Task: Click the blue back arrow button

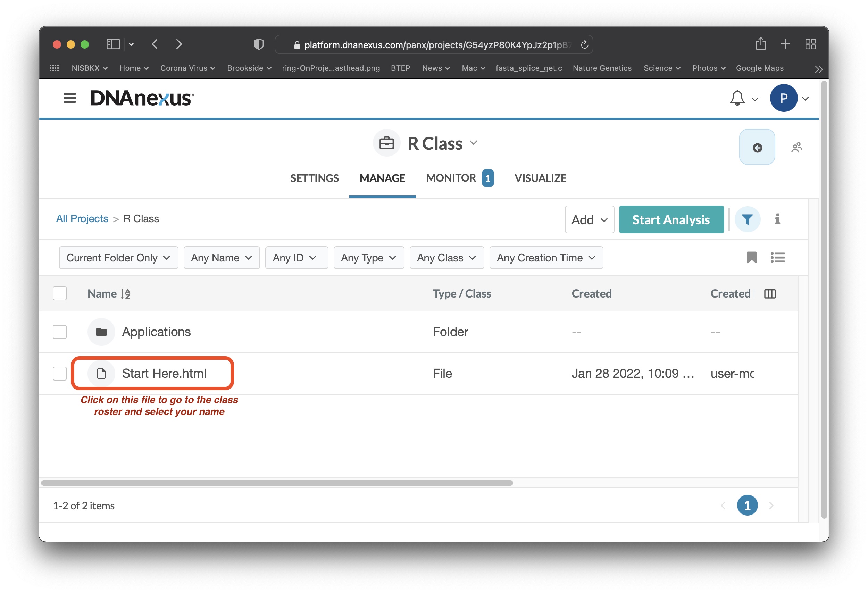Action: tap(757, 148)
